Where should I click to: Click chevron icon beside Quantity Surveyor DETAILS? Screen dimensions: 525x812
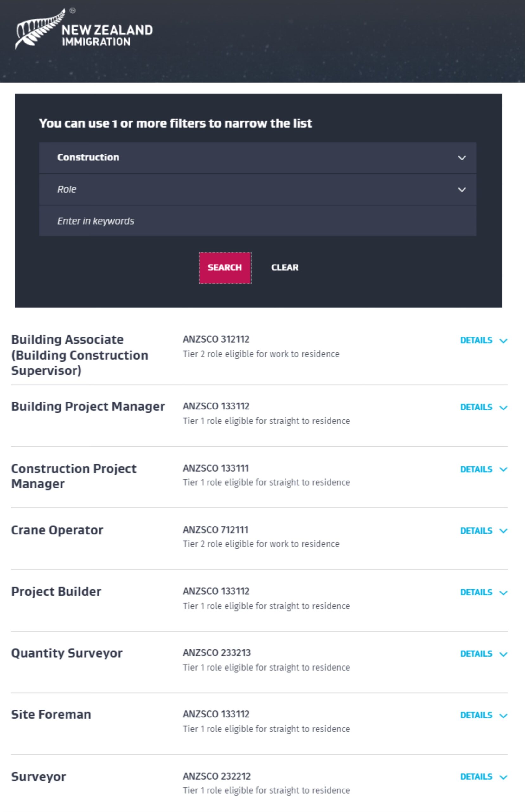tap(503, 654)
